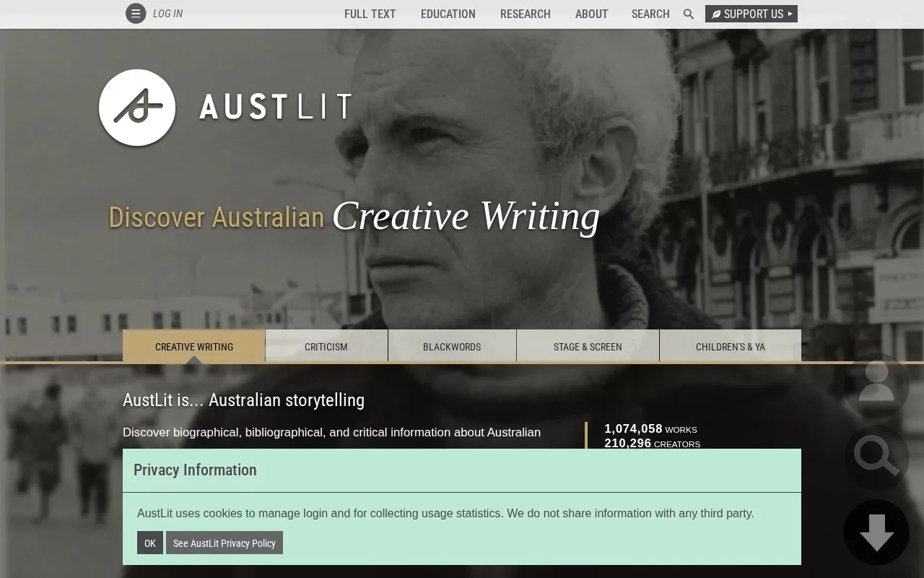Image resolution: width=924 pixels, height=578 pixels.
Task: Click the AustLit circular logo
Action: (137, 108)
